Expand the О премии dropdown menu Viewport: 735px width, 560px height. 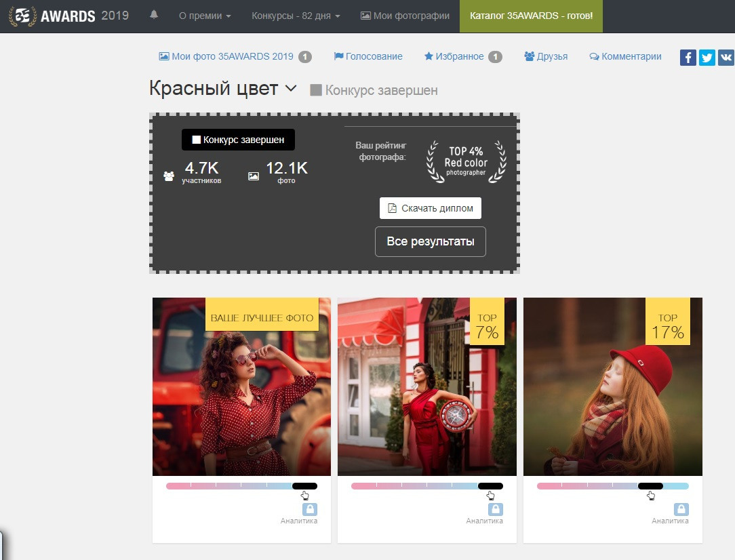(x=205, y=16)
